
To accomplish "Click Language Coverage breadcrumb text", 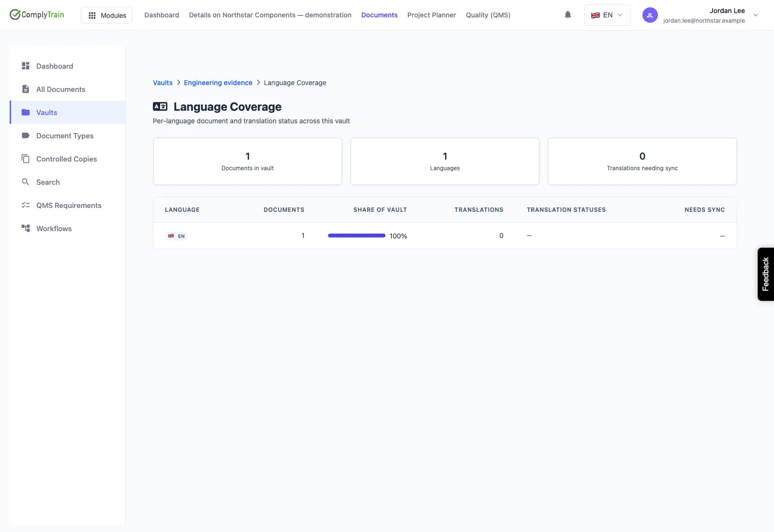I will point(295,83).
